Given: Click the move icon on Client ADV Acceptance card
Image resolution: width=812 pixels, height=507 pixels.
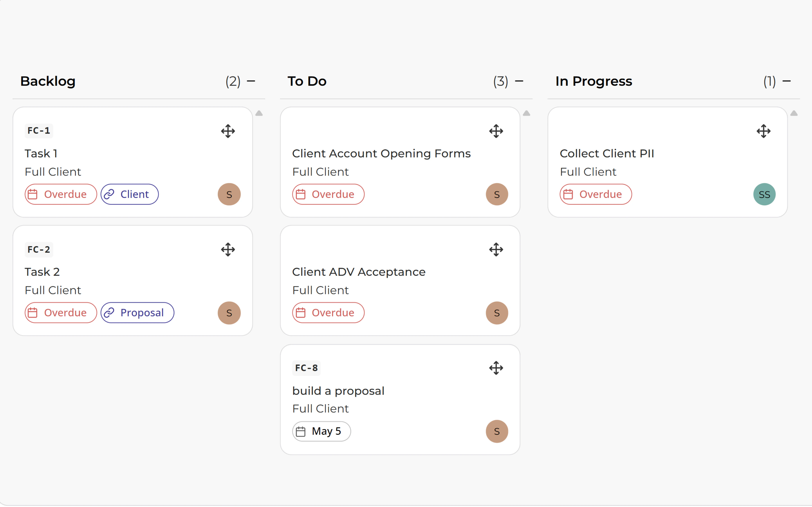Looking at the screenshot, I should pos(496,249).
